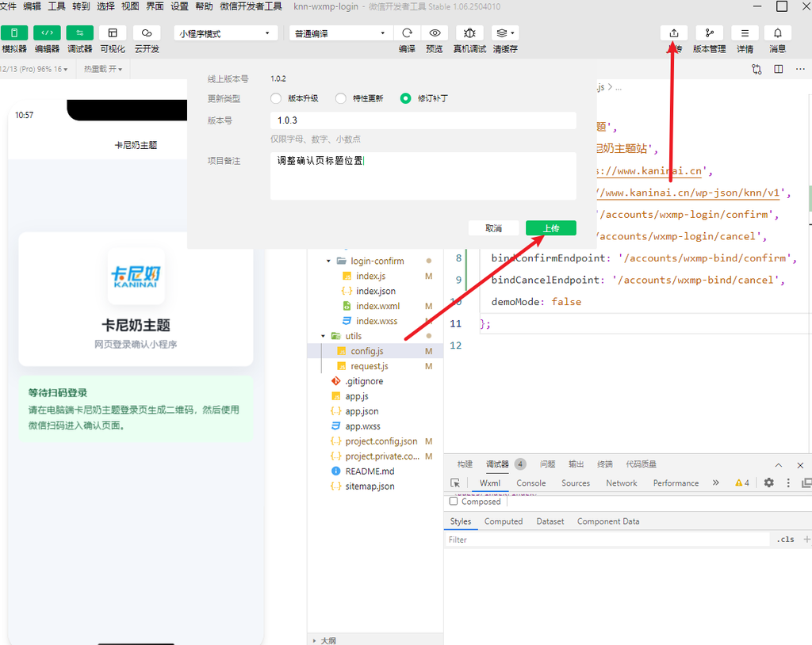The image size is (812, 645).
Task: Click the split editor icon
Action: pyautogui.click(x=779, y=69)
